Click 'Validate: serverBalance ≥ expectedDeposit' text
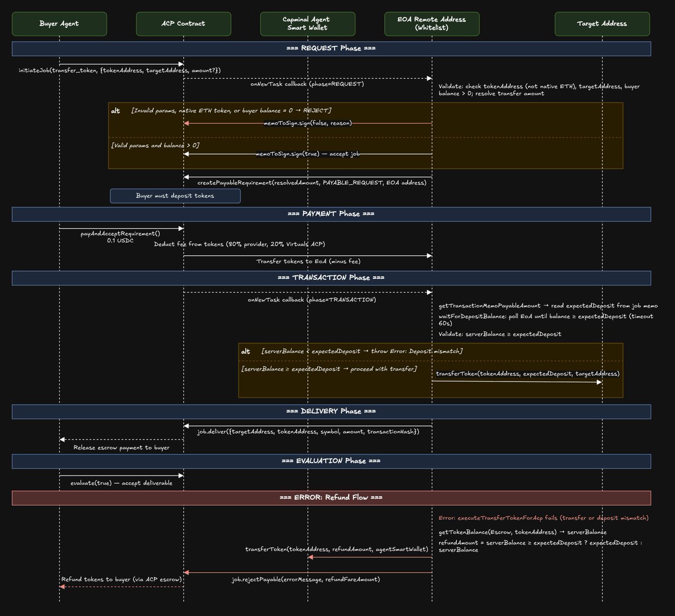Image resolution: width=675 pixels, height=616 pixels. coord(500,334)
